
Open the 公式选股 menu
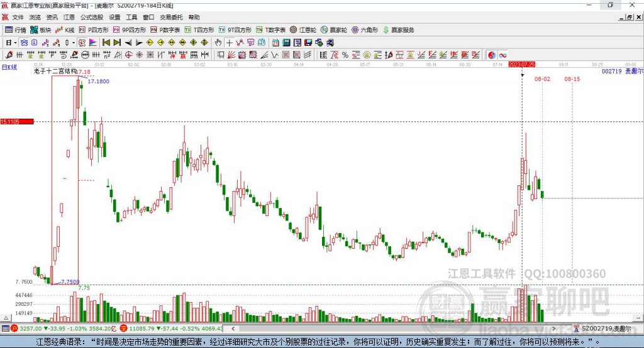tap(92, 17)
